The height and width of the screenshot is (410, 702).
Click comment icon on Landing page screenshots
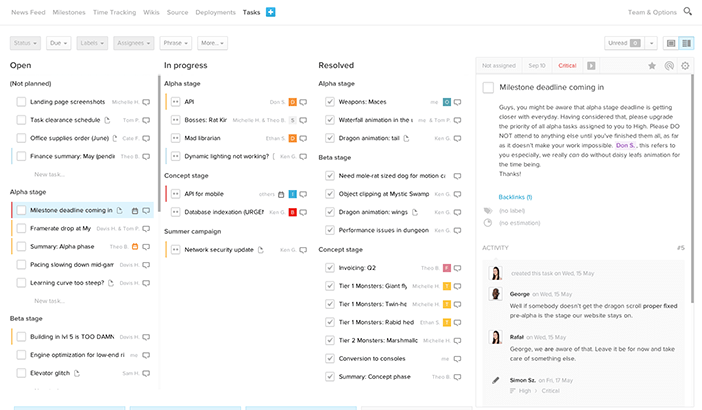[x=146, y=102]
